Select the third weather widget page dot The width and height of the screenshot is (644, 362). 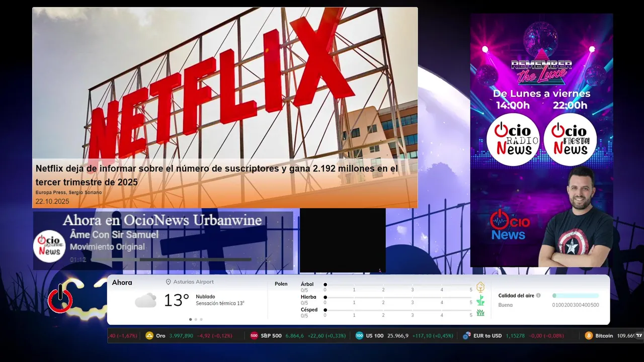tap(201, 319)
